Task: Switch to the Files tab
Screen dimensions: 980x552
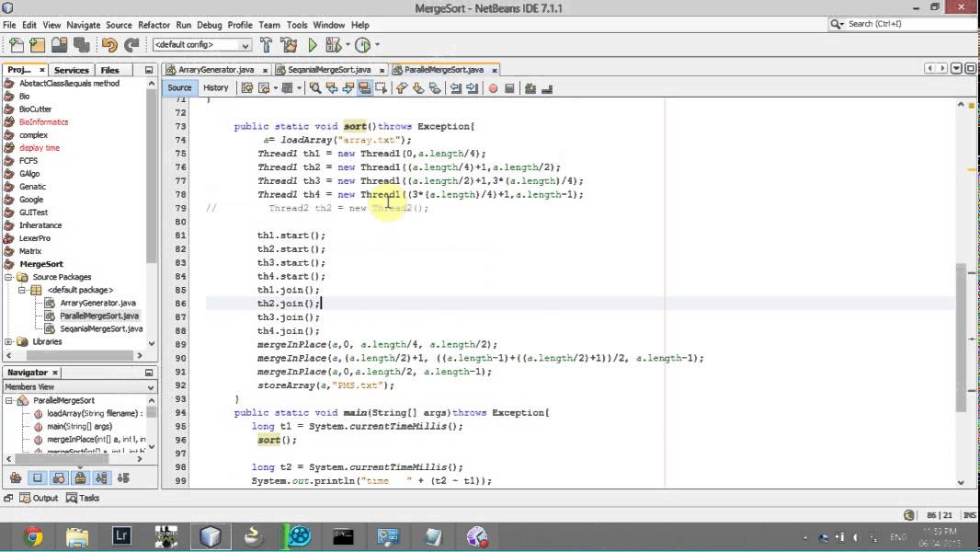Action: [109, 70]
